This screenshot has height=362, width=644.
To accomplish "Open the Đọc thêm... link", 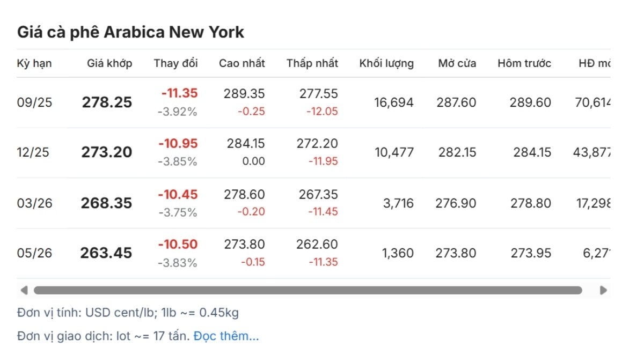I will 226,336.
